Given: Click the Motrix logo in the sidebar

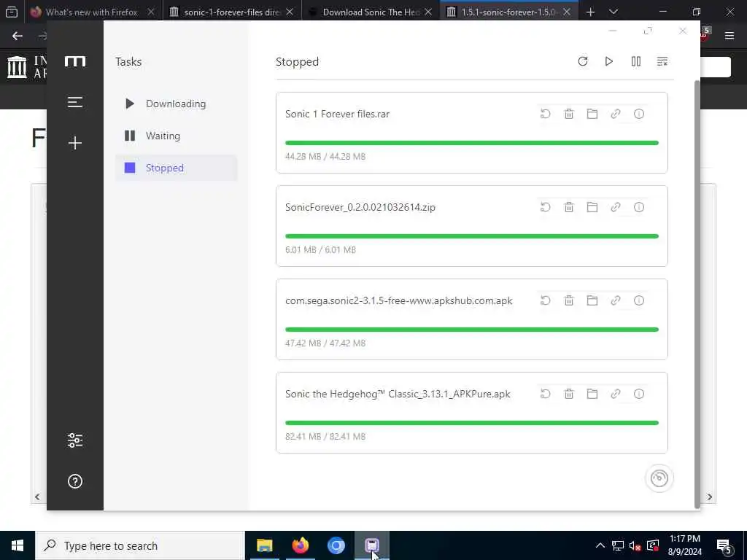Looking at the screenshot, I should [75, 61].
